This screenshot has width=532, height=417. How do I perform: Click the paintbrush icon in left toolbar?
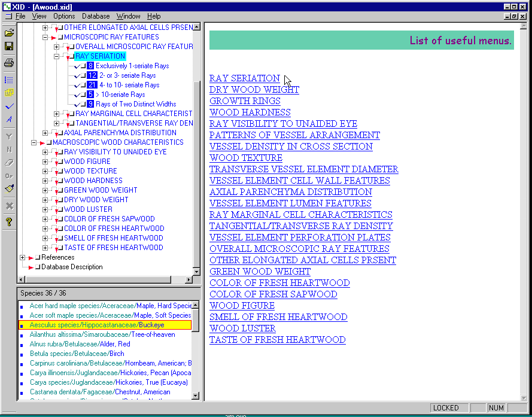pyautogui.click(x=9, y=189)
